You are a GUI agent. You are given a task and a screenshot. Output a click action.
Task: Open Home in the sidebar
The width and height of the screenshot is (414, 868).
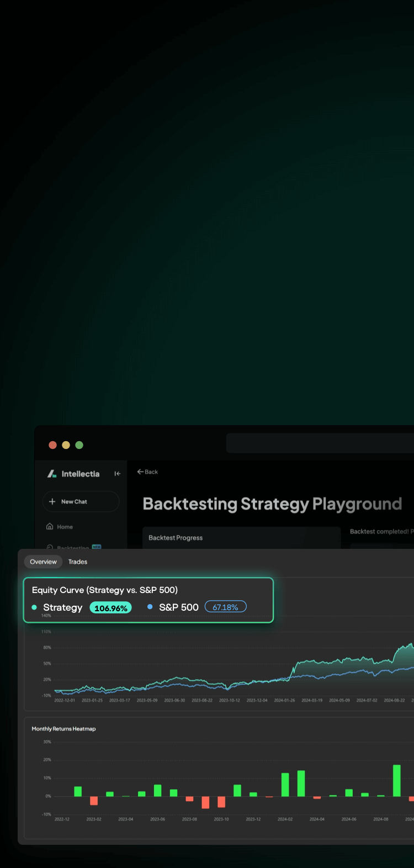tap(65, 527)
